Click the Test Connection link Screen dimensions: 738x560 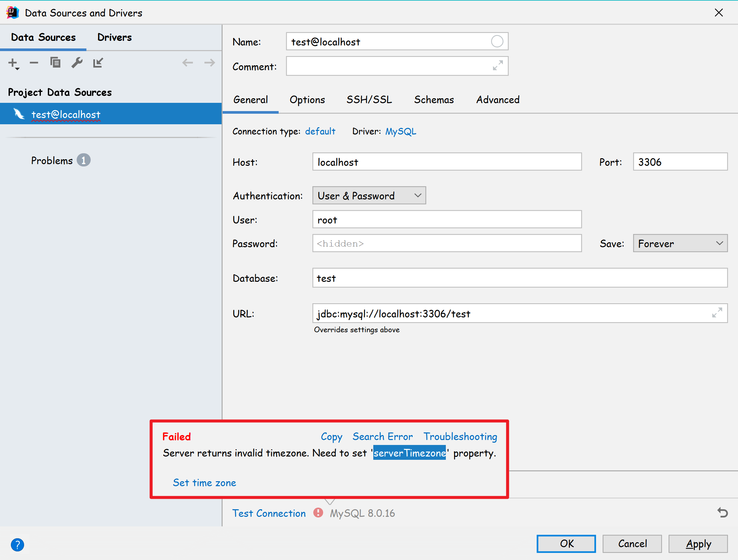click(269, 513)
